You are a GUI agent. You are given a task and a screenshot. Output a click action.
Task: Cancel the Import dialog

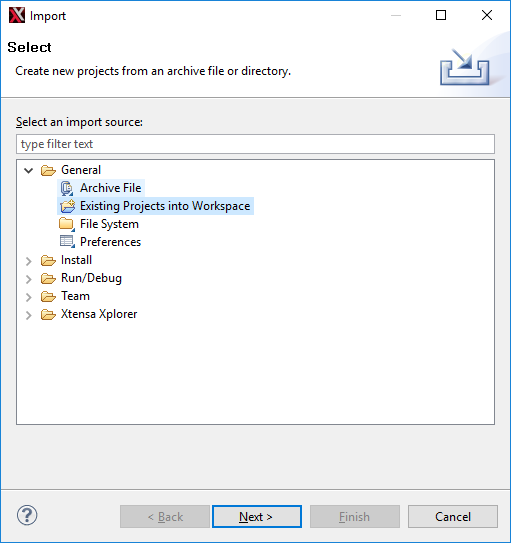453,517
